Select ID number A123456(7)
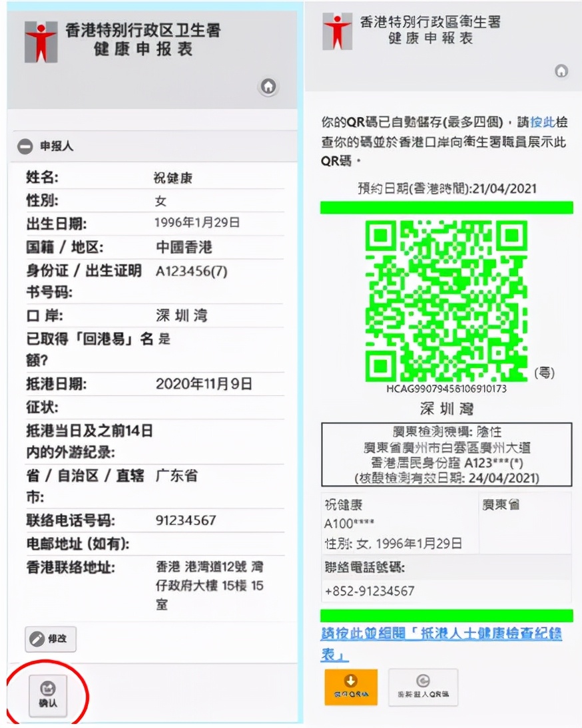Screen dimensions: 582x728 pyautogui.click(x=191, y=271)
